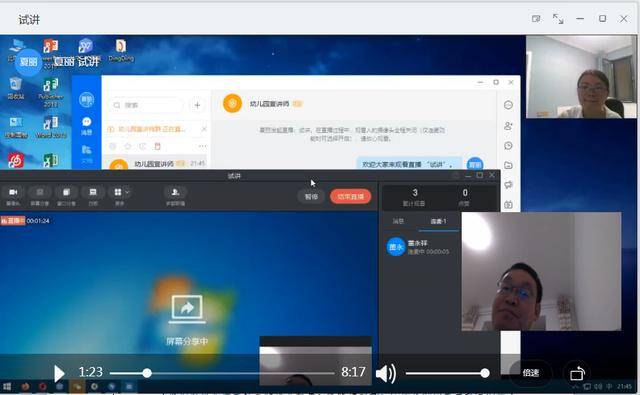Click the presenter webcam thumbnail
This screenshot has height=395, width=640.
(x=581, y=77)
